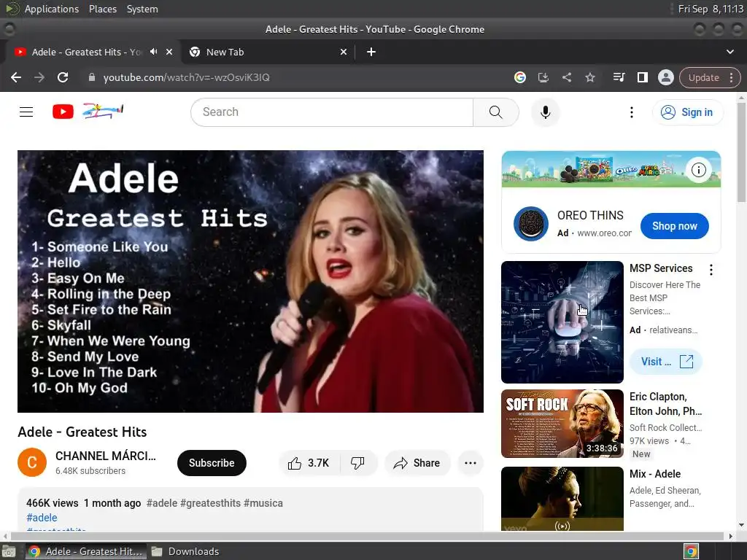Dislike the video with thumbs down
747x560 pixels.
tap(357, 463)
